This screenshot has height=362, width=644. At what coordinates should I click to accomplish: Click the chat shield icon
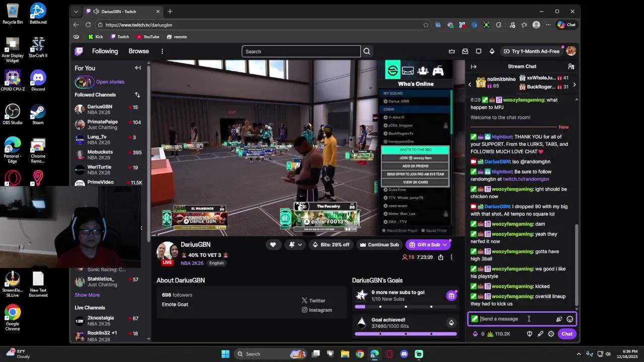coord(529,334)
